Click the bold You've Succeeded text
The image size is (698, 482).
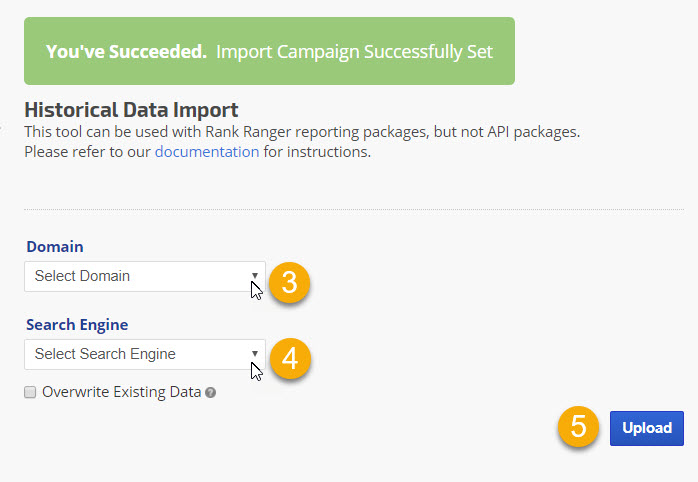(x=126, y=51)
